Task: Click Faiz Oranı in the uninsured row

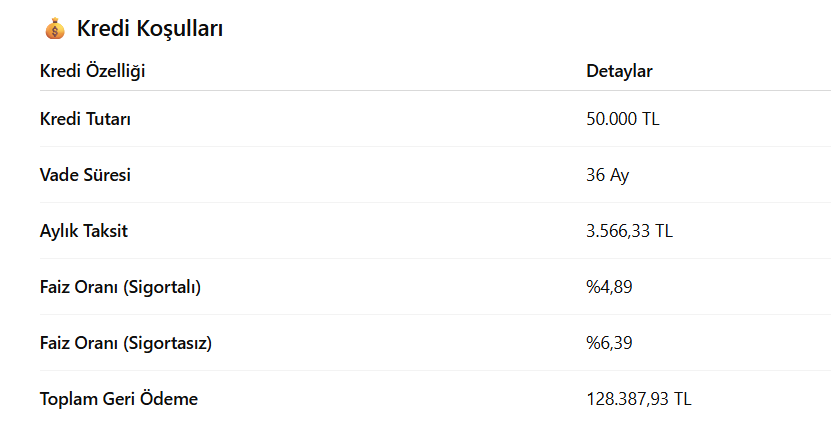Action: pyautogui.click(x=78, y=343)
